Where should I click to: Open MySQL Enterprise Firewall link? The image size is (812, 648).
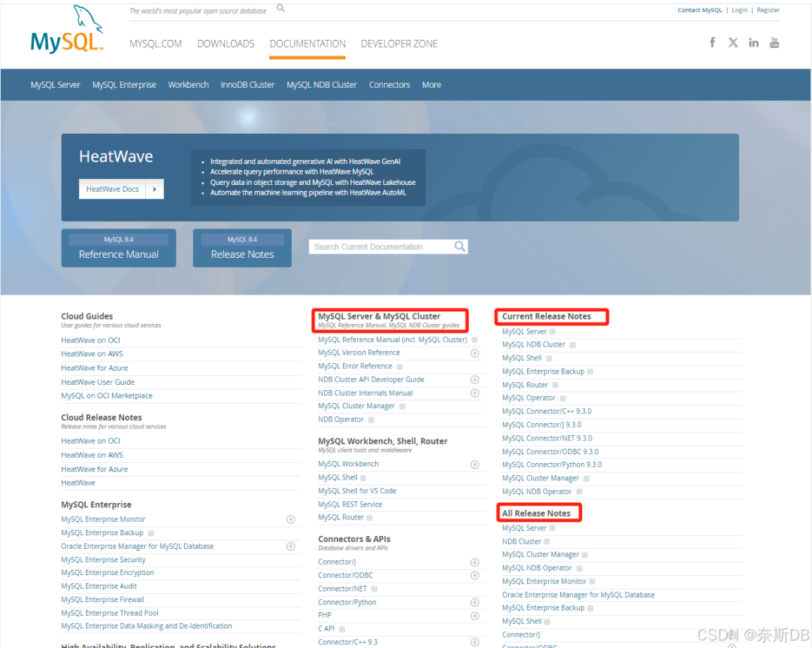tap(102, 600)
